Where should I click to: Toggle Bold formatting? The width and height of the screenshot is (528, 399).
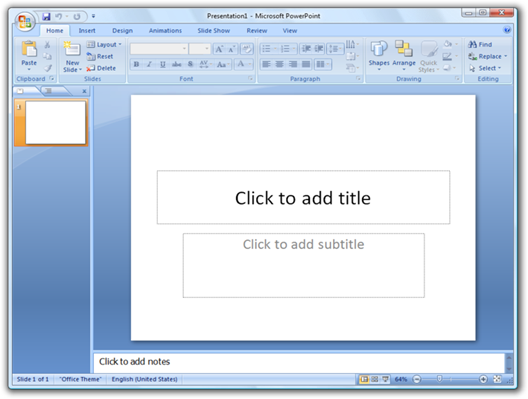[x=136, y=64]
